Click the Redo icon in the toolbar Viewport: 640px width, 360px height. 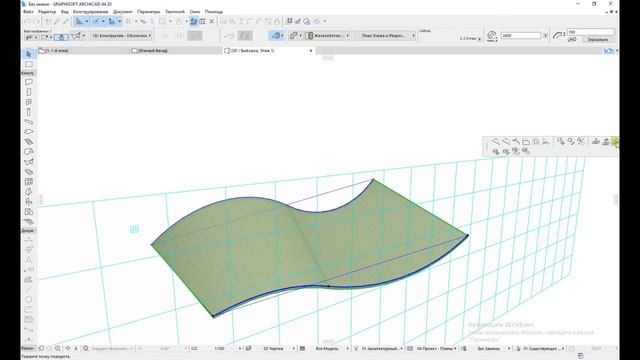click(36, 21)
